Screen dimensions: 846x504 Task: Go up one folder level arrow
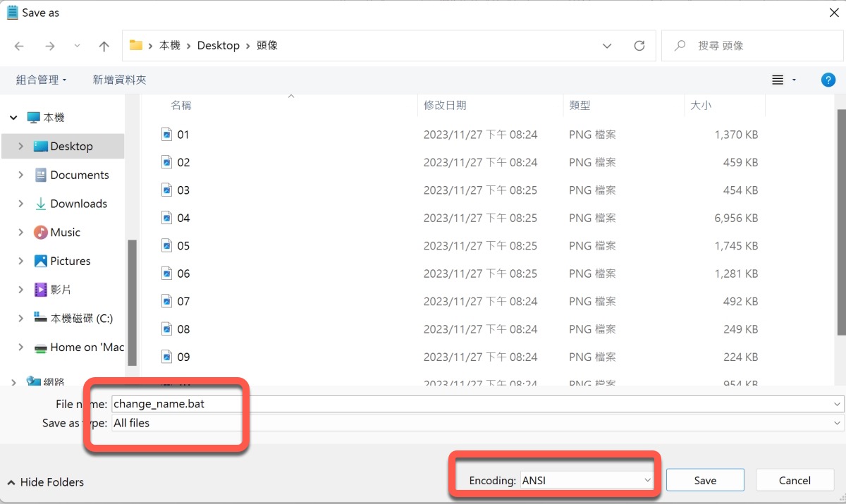[104, 46]
